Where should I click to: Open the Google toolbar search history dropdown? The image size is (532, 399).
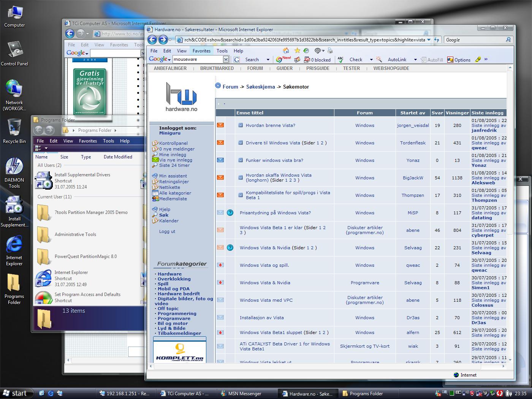[x=226, y=59]
